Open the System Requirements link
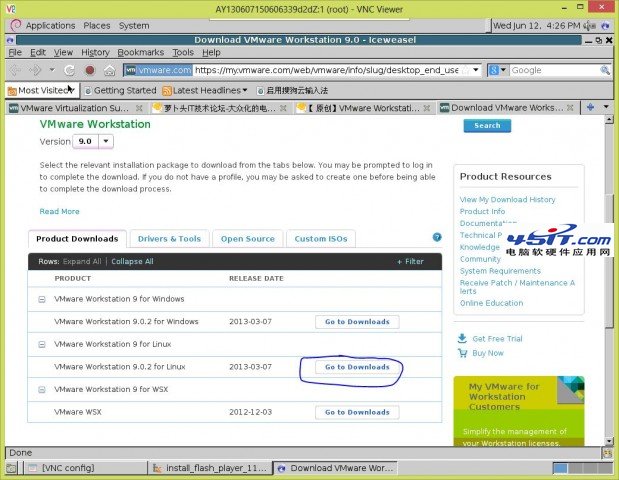 coord(500,271)
